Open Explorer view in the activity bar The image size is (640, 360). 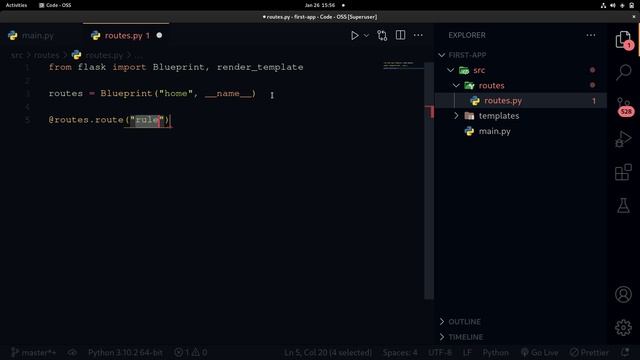(623, 40)
